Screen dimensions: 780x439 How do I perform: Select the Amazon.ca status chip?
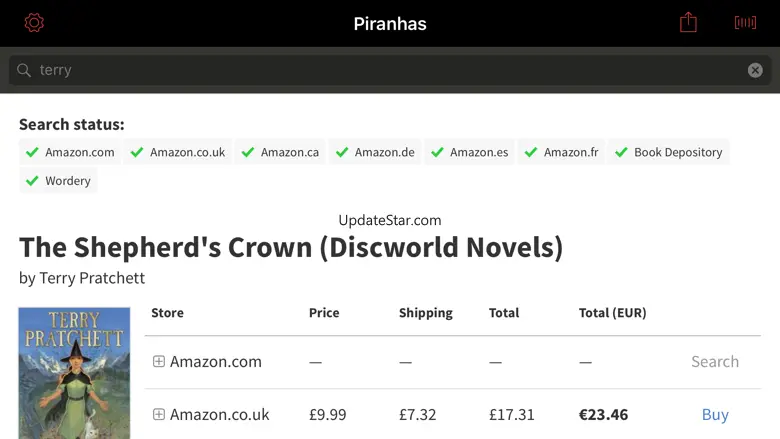[280, 153]
